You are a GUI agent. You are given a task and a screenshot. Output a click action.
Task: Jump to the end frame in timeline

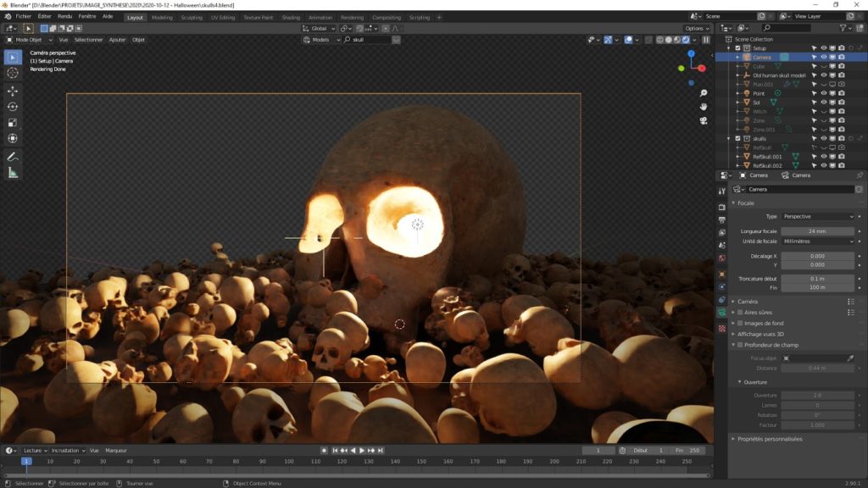coord(381,451)
